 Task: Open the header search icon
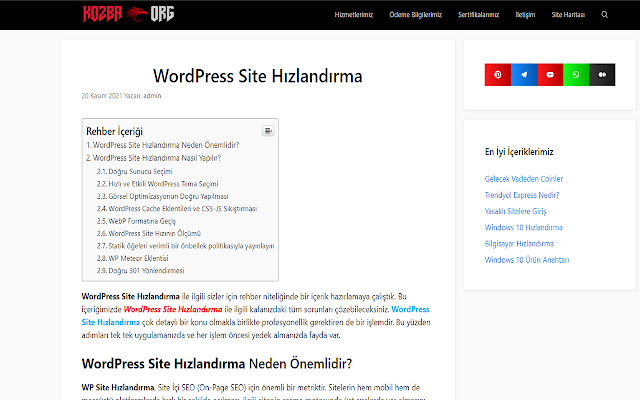tap(604, 15)
